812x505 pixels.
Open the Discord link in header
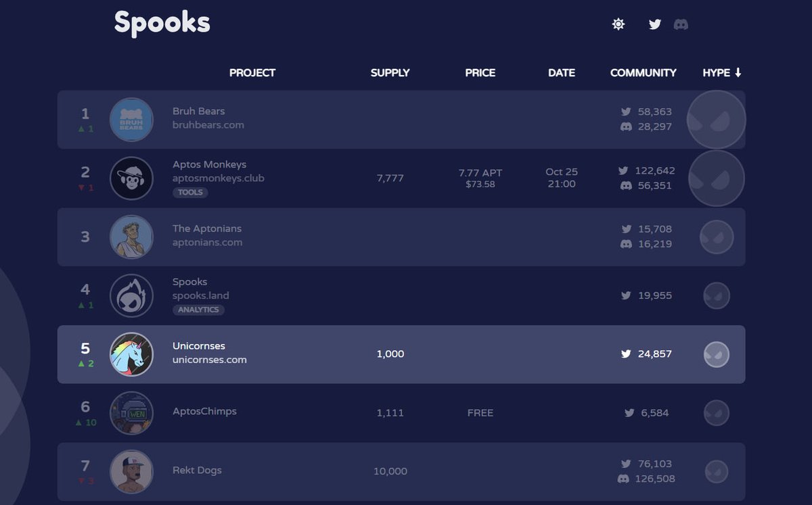pos(681,24)
